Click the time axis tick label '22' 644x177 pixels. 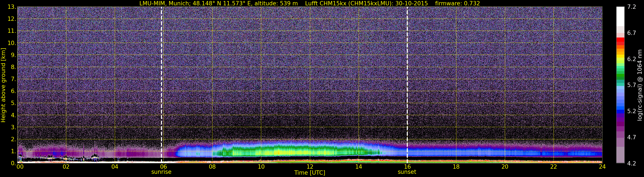point(554,167)
